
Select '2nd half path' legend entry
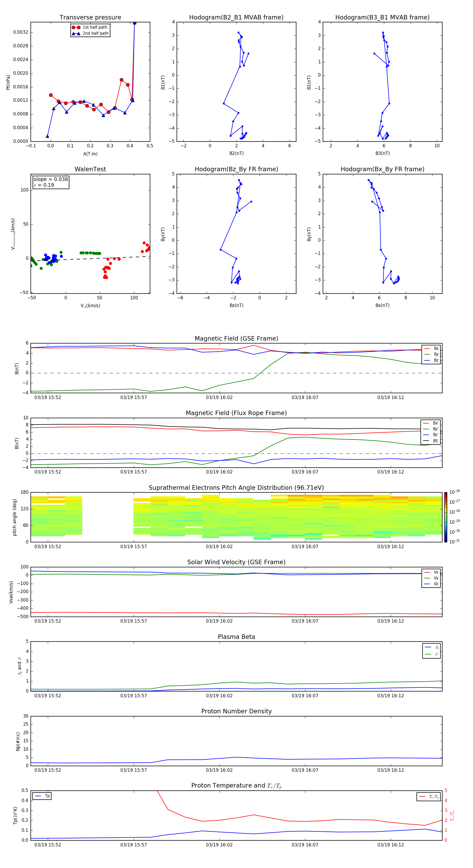90,33
